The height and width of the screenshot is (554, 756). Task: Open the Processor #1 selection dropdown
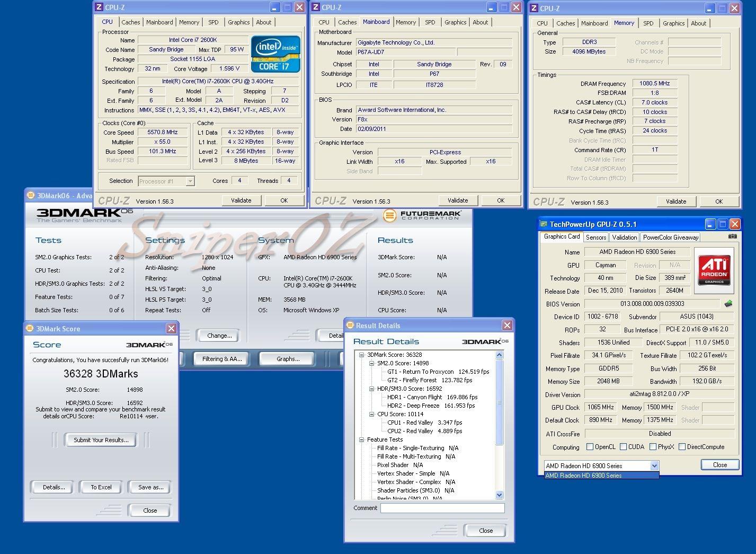click(190, 181)
